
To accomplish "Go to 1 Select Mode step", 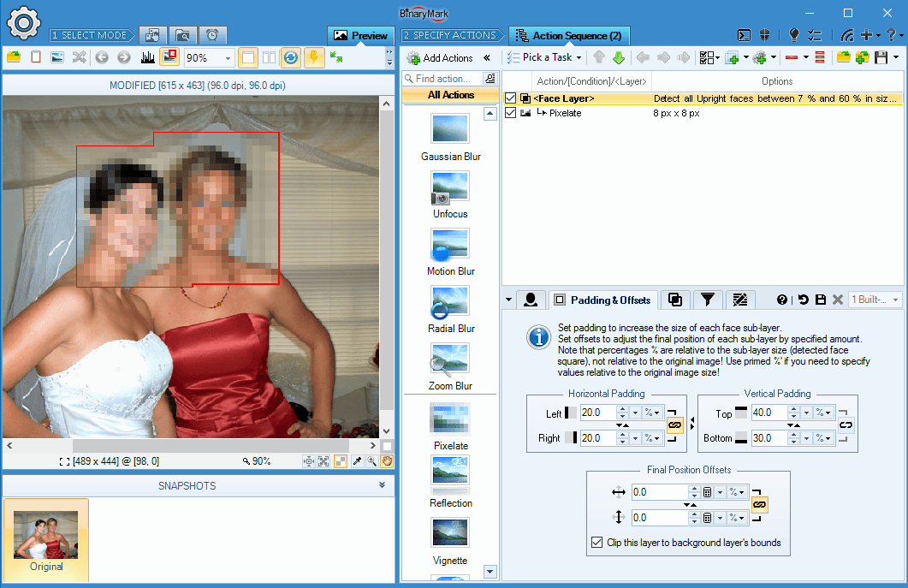I will click(x=91, y=35).
